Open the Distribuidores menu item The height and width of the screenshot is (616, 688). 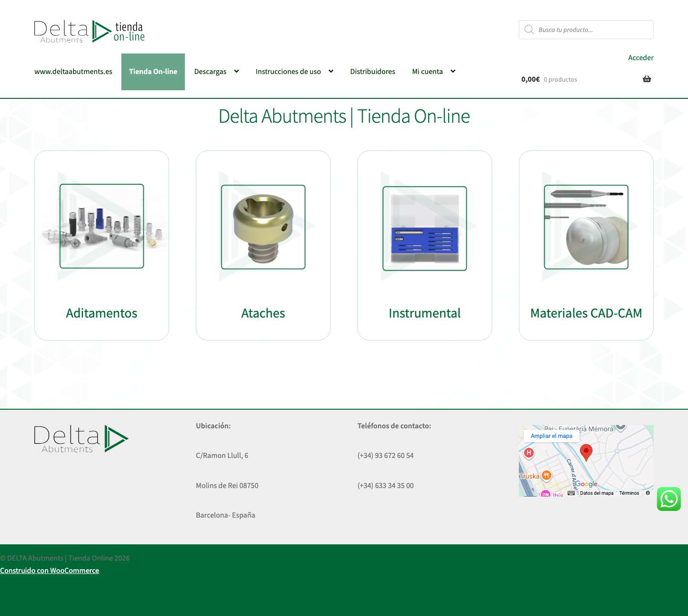tap(373, 71)
